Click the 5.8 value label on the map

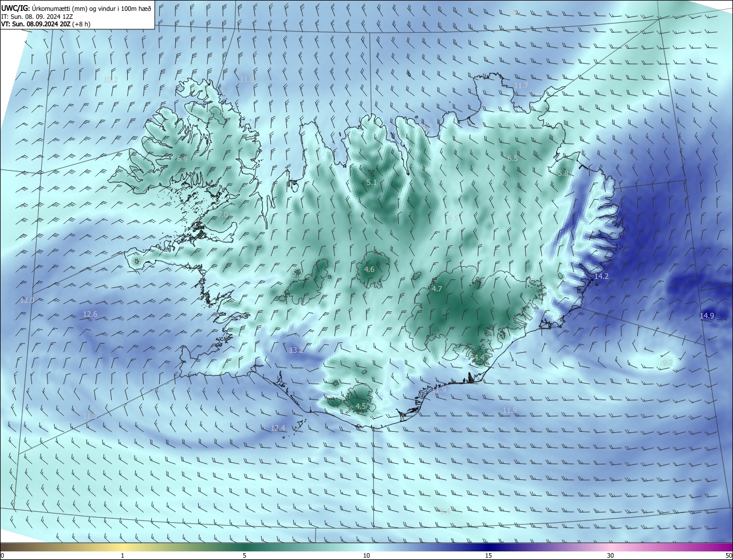(x=563, y=173)
